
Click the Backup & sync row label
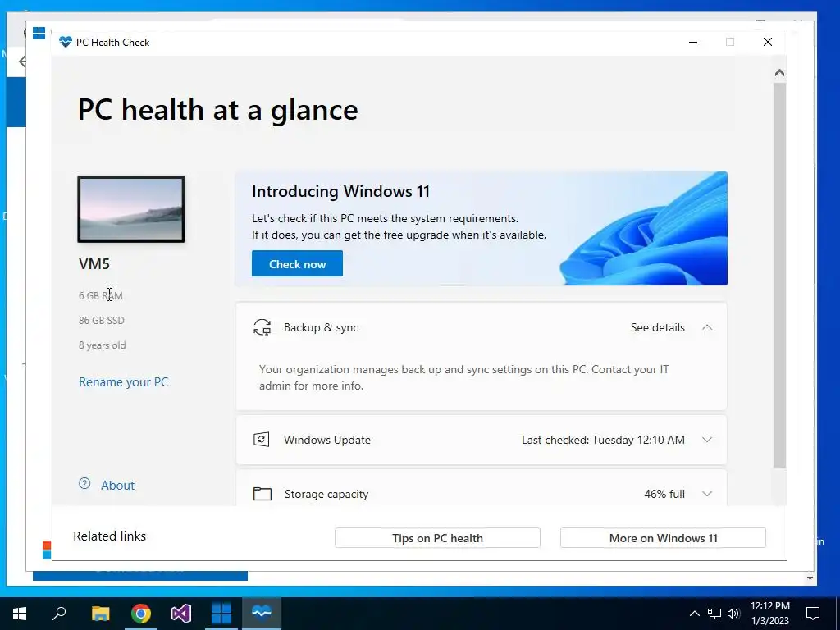point(321,327)
